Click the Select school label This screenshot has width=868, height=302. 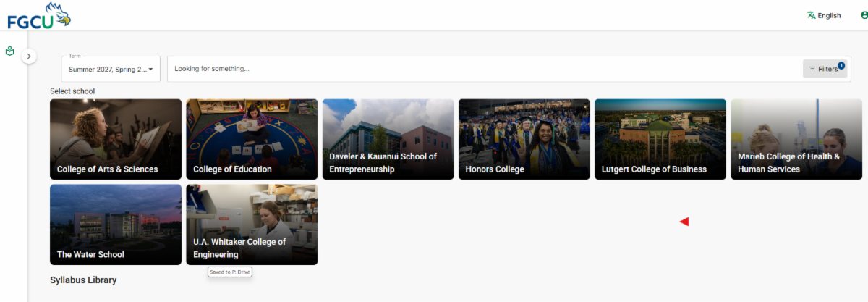point(72,91)
